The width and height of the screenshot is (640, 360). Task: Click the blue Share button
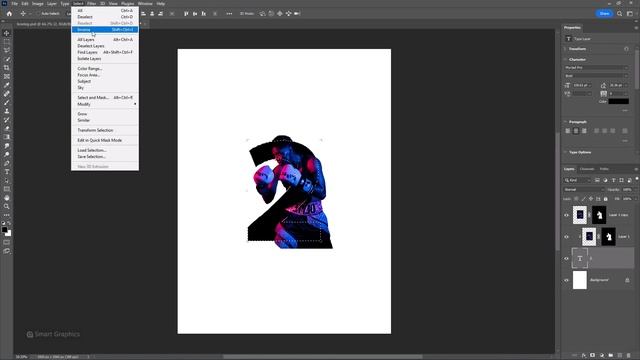(604, 13)
